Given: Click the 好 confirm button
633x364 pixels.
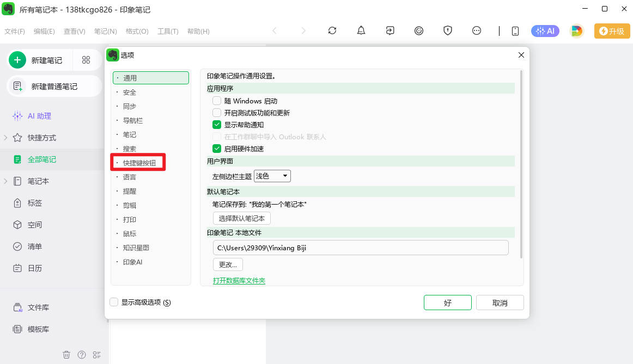Looking at the screenshot, I should coord(448,303).
